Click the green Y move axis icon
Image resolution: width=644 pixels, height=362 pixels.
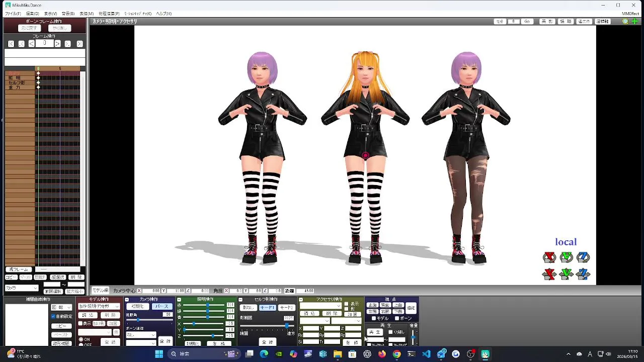click(566, 274)
